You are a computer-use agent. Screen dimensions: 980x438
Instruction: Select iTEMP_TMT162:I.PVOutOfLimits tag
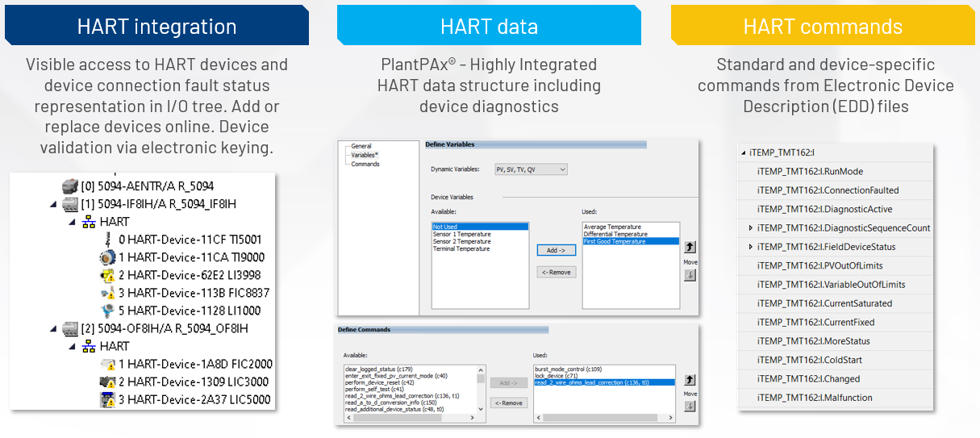pyautogui.click(x=836, y=265)
